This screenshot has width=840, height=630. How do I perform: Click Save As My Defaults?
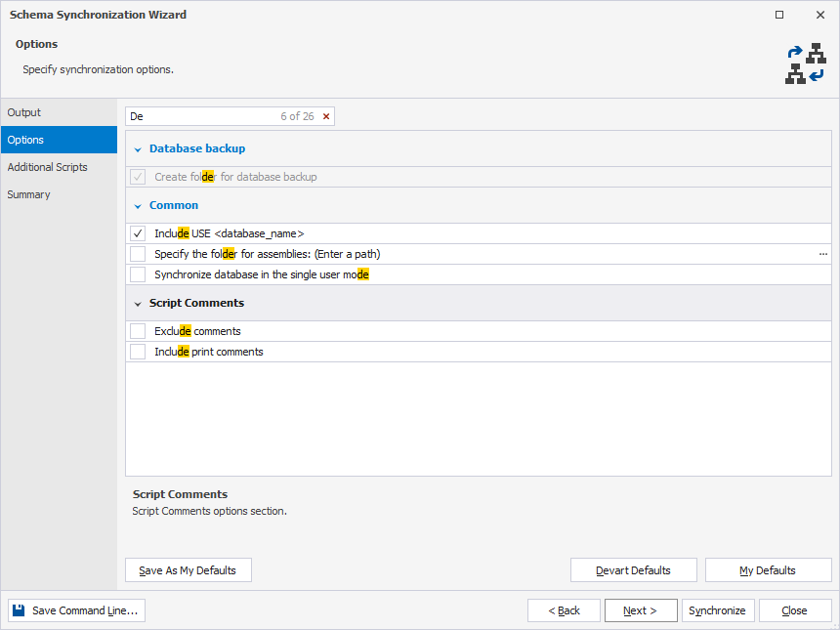(188, 569)
